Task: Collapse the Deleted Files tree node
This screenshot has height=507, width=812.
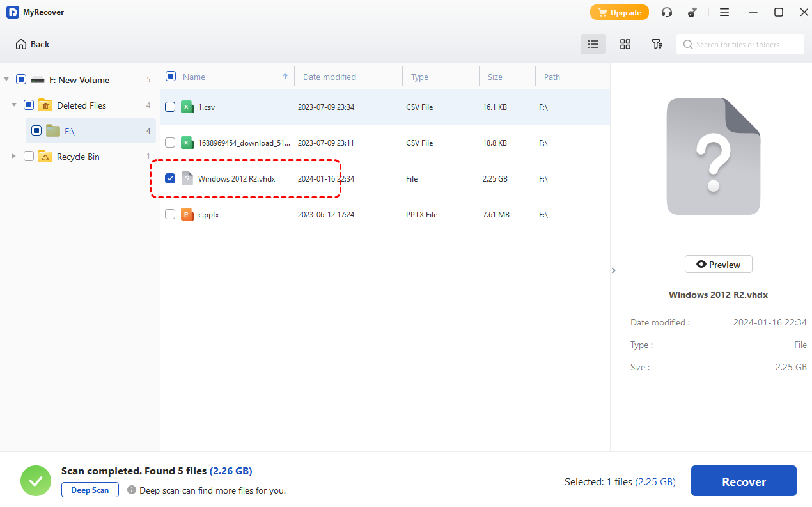Action: tap(14, 105)
